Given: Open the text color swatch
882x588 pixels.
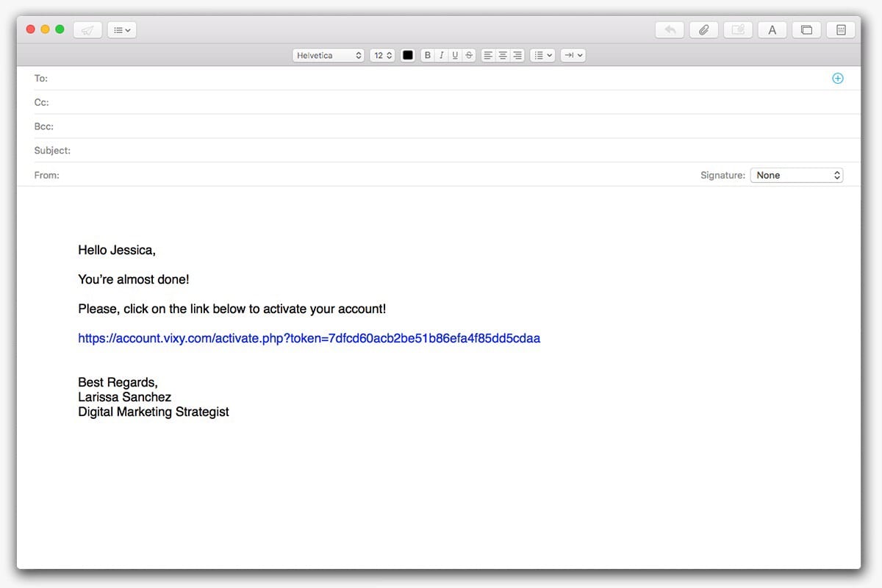Looking at the screenshot, I should (408, 54).
